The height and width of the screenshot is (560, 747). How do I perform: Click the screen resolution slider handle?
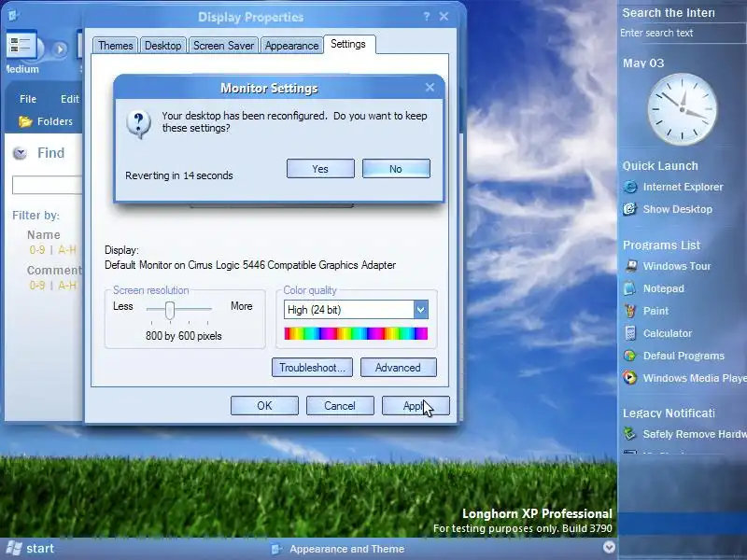(170, 310)
